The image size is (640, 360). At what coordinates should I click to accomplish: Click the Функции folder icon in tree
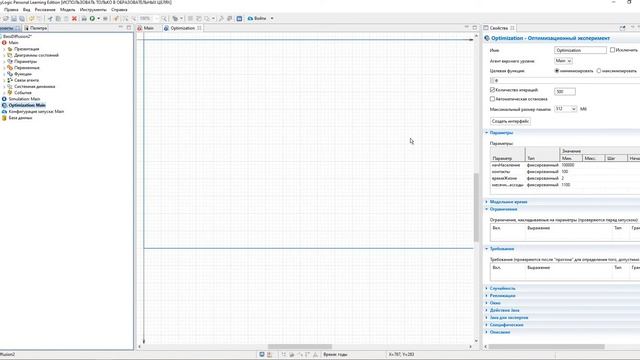pos(10,74)
